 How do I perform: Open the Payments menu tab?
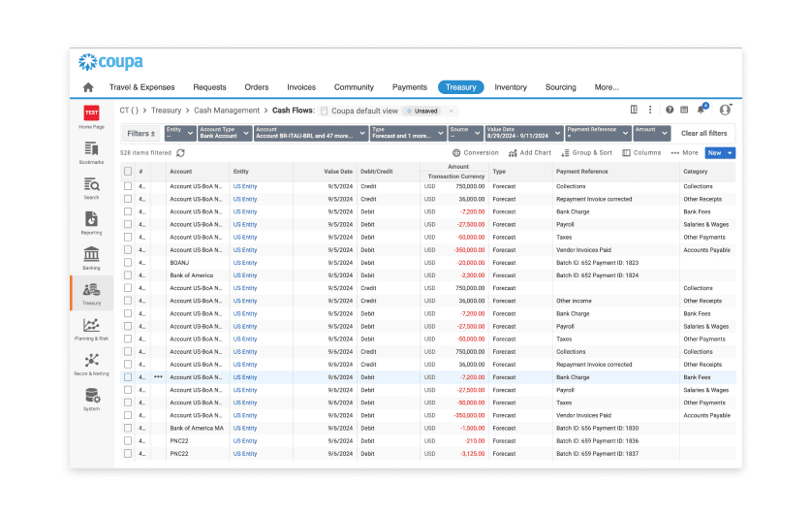tap(410, 87)
